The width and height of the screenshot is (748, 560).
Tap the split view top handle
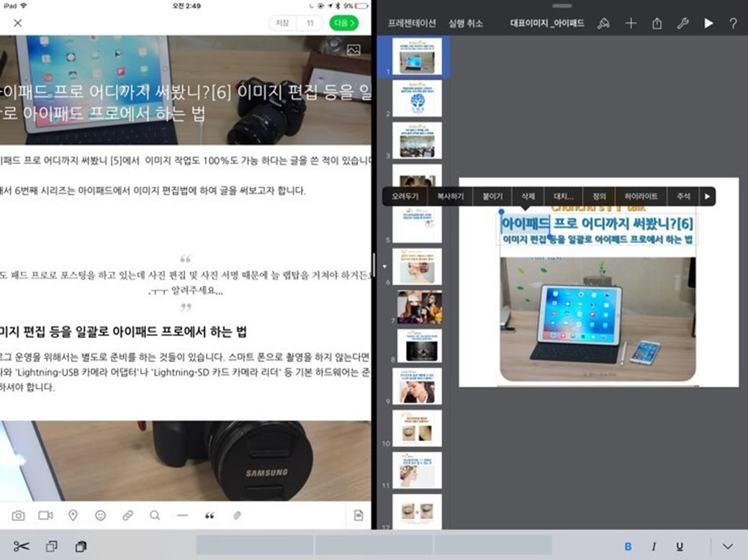tap(562, 6)
